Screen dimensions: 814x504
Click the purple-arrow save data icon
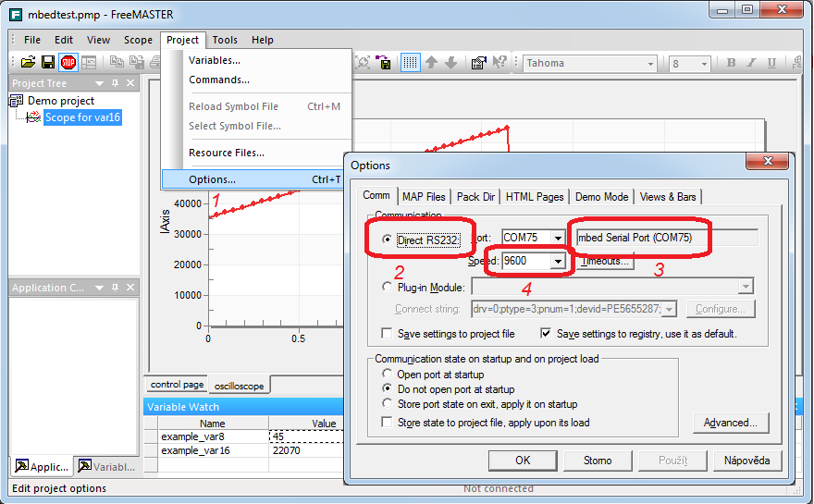tap(385, 63)
